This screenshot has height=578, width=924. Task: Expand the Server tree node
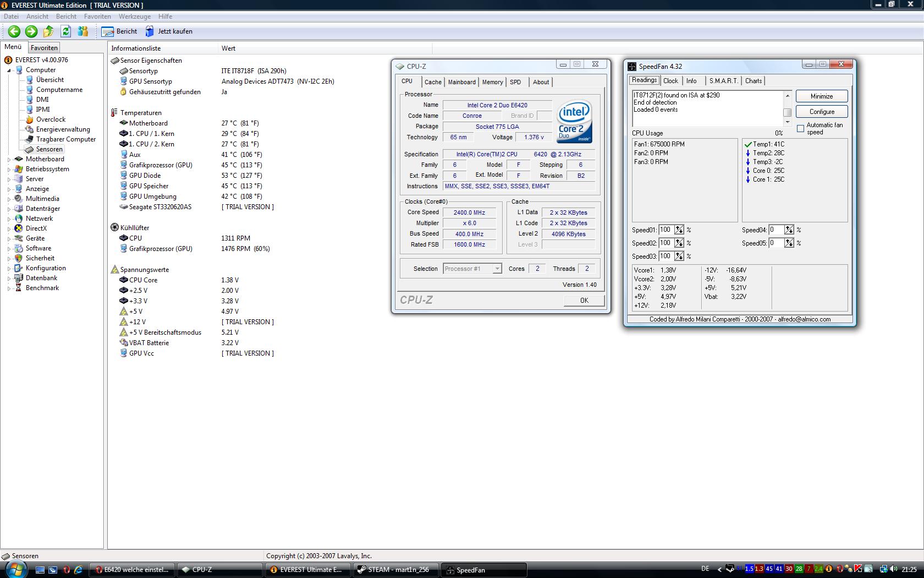[x=9, y=179]
